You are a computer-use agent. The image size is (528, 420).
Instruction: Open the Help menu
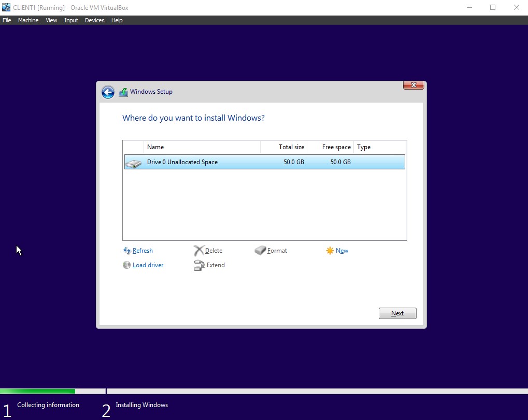[x=117, y=20]
